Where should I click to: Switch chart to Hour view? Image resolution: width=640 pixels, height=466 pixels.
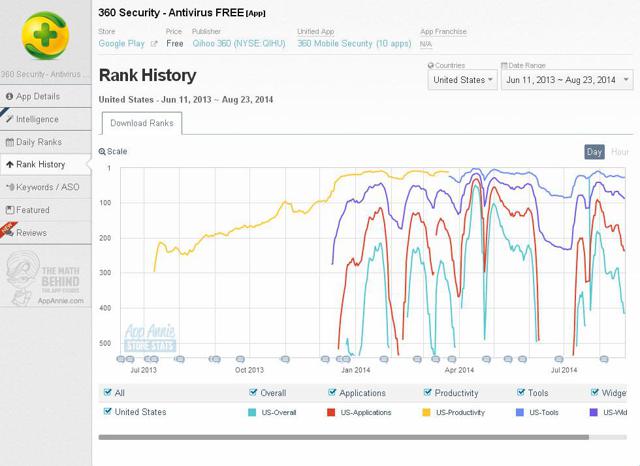[620, 152]
